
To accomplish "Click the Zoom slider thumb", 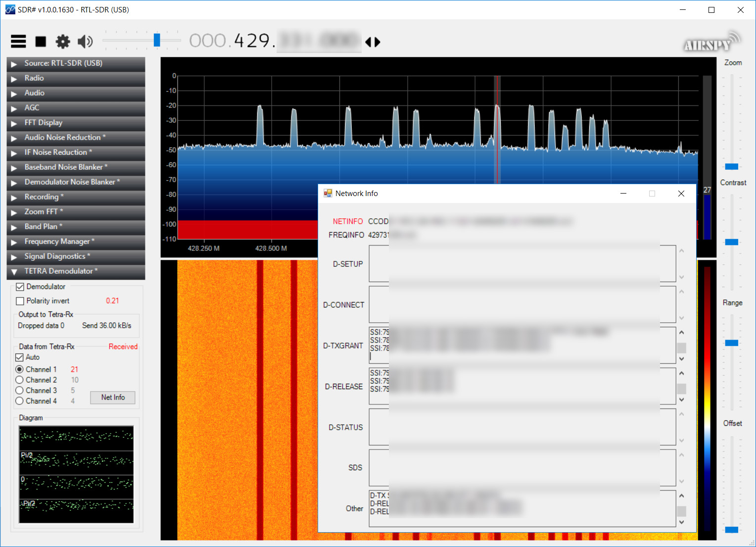I will pyautogui.click(x=731, y=166).
